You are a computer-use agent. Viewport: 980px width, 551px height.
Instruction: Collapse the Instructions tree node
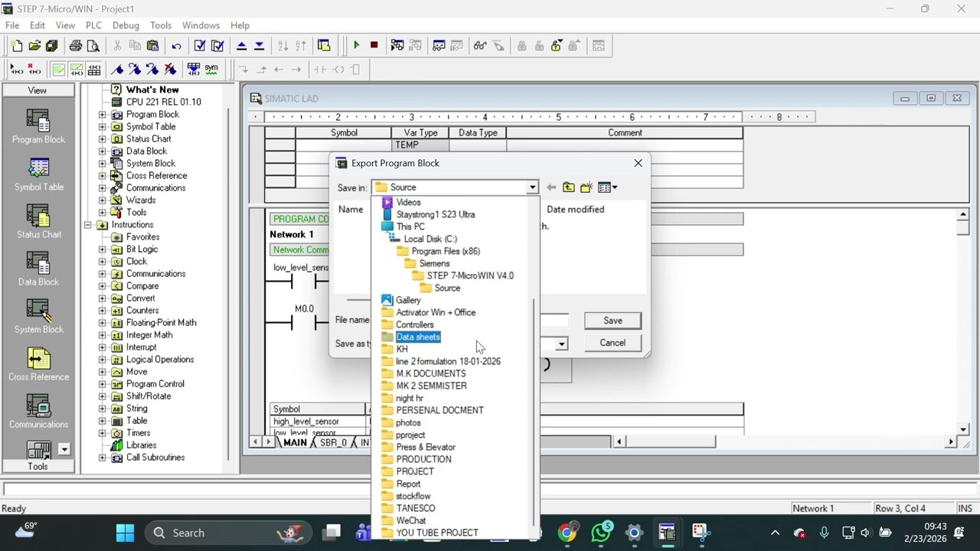pos(89,225)
